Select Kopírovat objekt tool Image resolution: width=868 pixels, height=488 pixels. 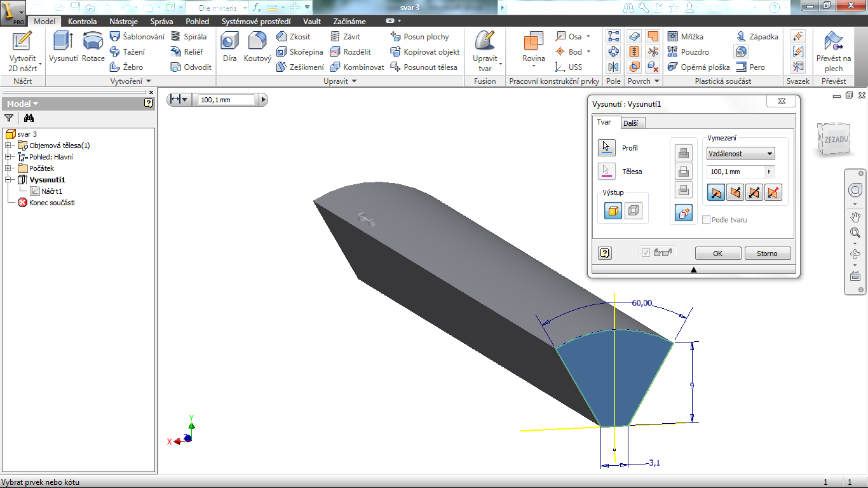[425, 52]
